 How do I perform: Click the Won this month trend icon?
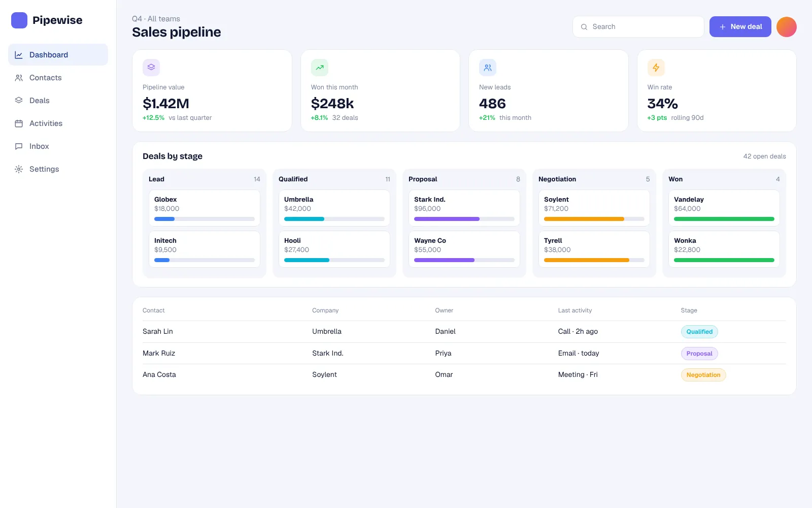319,68
